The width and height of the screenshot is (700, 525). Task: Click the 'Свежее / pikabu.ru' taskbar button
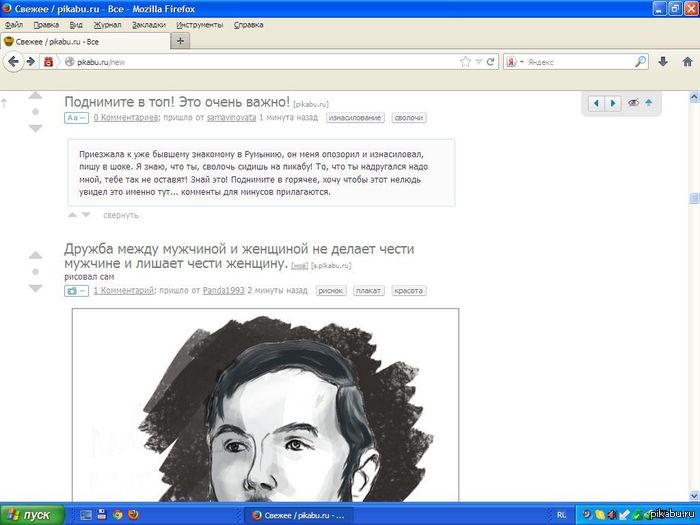[x=299, y=515]
